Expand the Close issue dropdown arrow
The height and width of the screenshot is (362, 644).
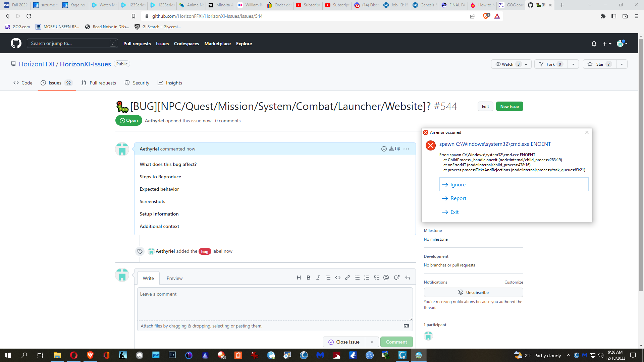click(372, 342)
